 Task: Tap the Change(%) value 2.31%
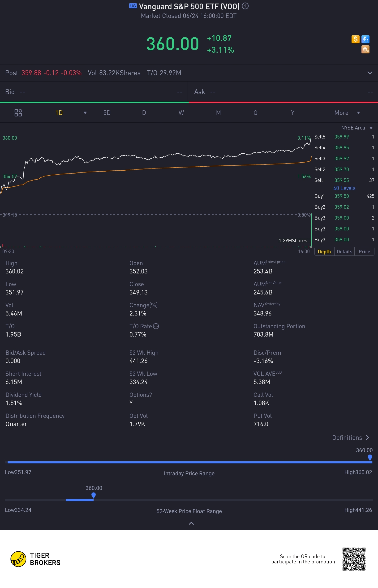(x=138, y=313)
